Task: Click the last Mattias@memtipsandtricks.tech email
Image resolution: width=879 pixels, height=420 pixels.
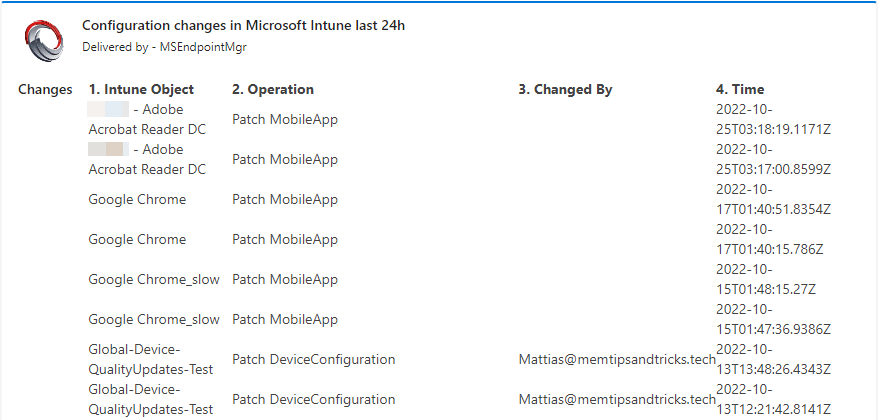Action: pyautogui.click(x=617, y=399)
